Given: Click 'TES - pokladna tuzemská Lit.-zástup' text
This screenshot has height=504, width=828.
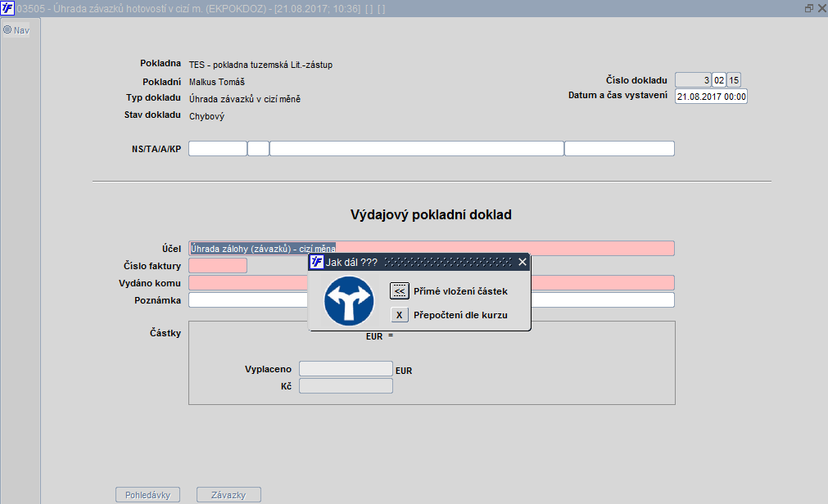Looking at the screenshot, I should (x=261, y=65).
